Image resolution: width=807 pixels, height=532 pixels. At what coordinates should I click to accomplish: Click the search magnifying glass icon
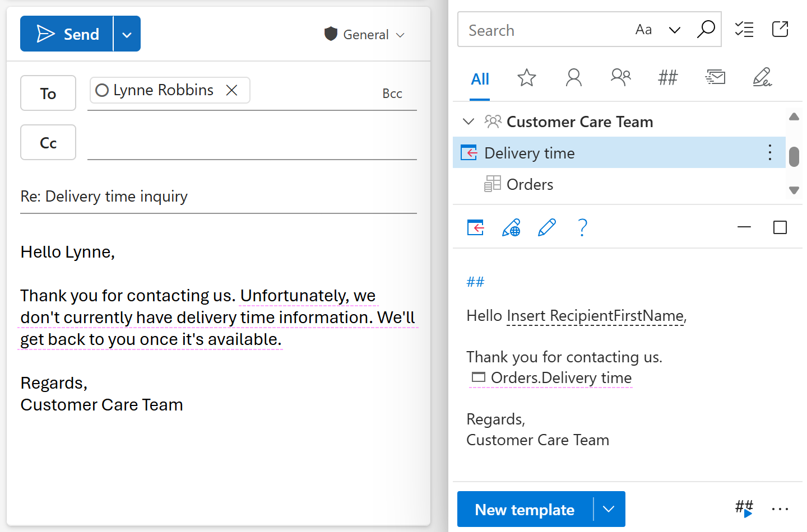(706, 29)
